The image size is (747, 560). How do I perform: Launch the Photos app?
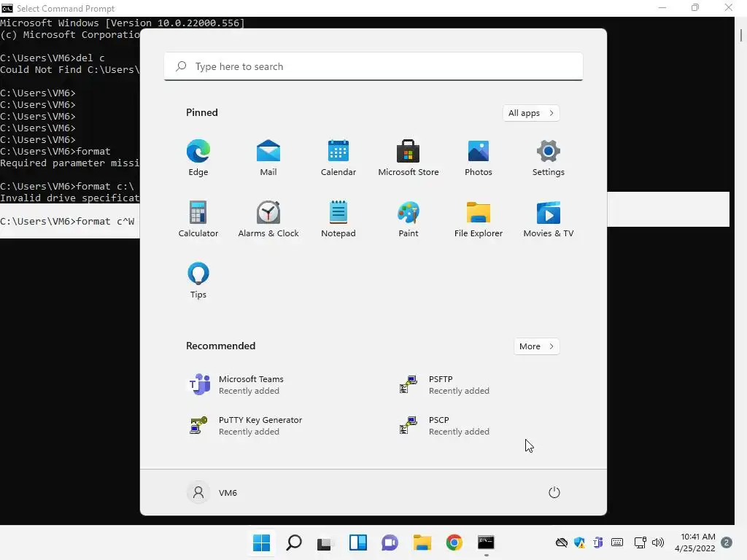click(479, 158)
